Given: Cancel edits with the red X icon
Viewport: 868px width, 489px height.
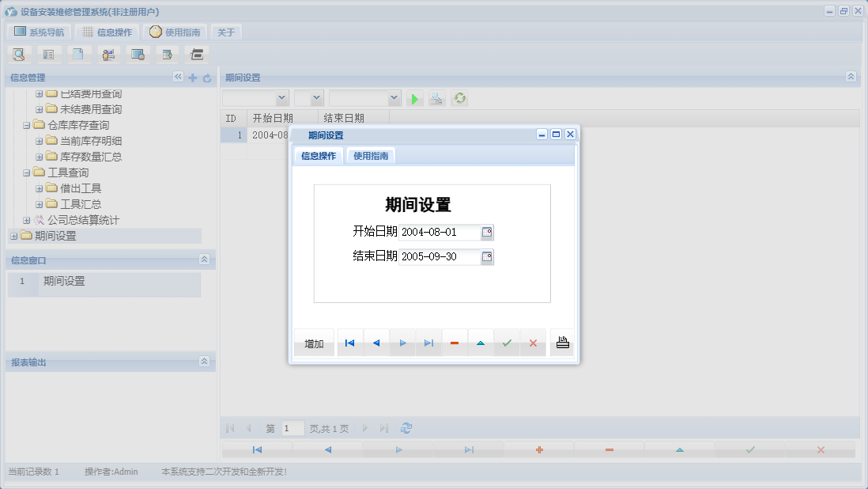Looking at the screenshot, I should pyautogui.click(x=532, y=342).
